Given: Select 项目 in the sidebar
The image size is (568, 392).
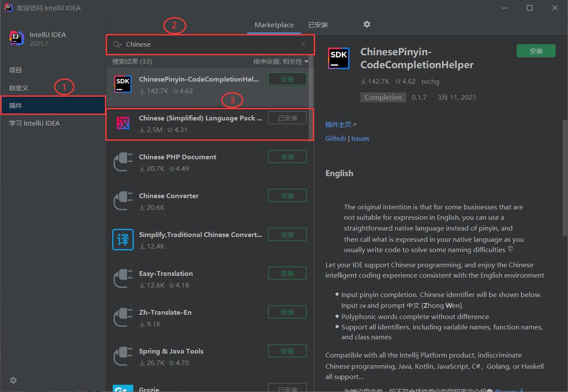Looking at the screenshot, I should point(53,70).
